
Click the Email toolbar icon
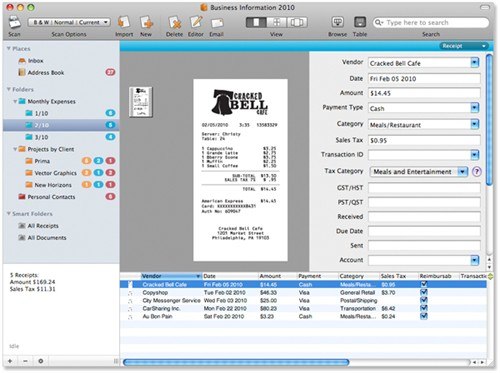tap(217, 23)
